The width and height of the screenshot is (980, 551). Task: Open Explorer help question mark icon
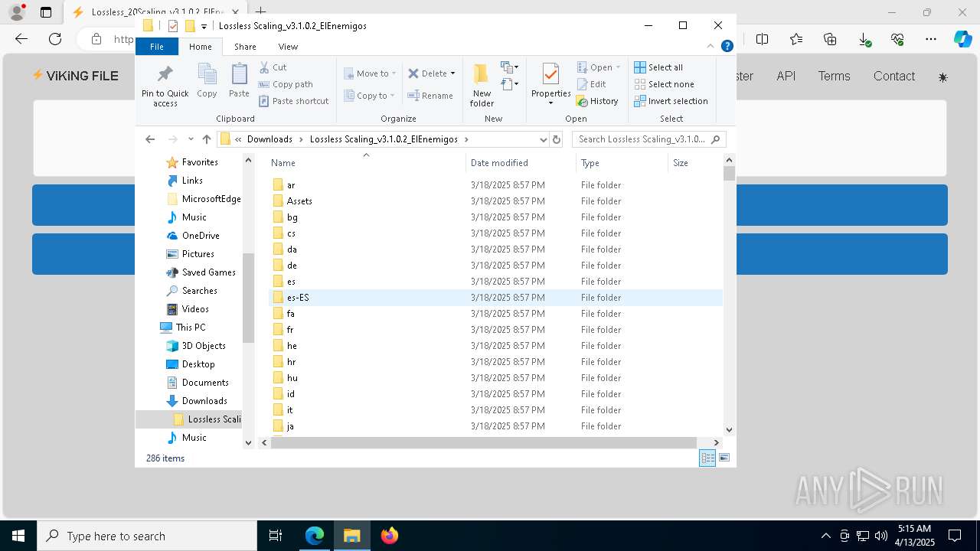pyautogui.click(x=727, y=47)
